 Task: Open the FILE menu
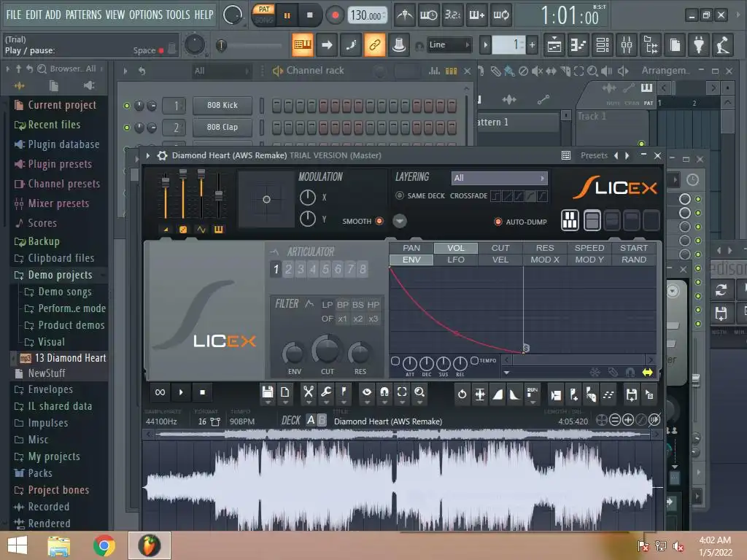[14, 15]
